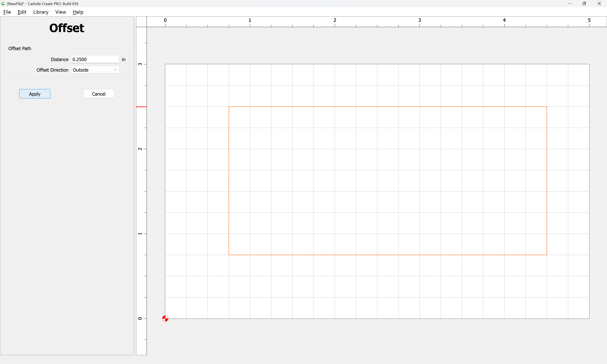Image resolution: width=607 pixels, height=364 pixels.
Task: Open the Help menu
Action: 78,12
